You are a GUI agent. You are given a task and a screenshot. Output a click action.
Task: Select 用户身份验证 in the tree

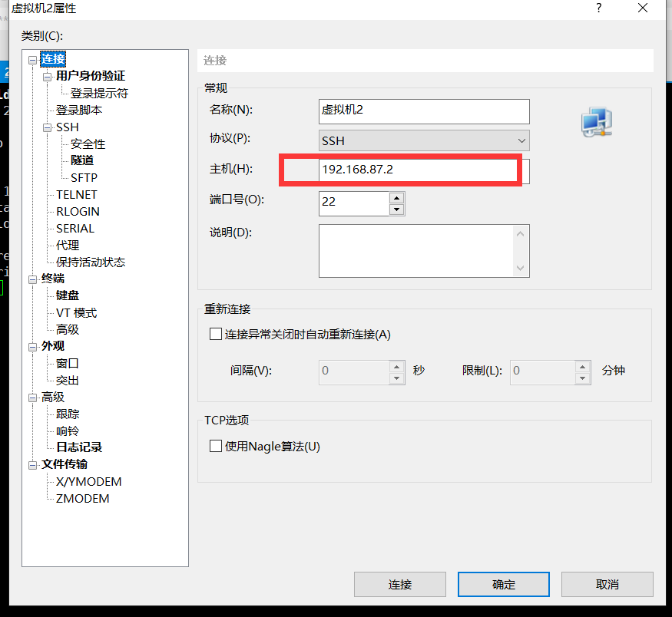[91, 76]
